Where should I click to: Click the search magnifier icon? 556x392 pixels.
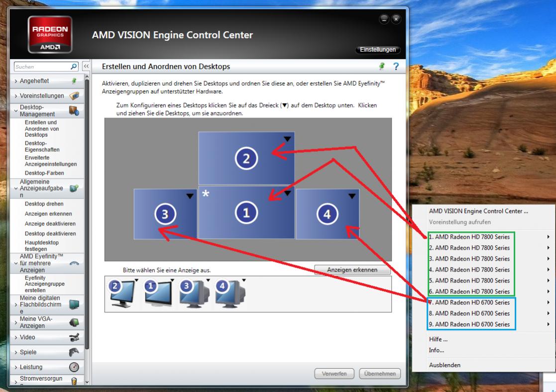click(74, 67)
